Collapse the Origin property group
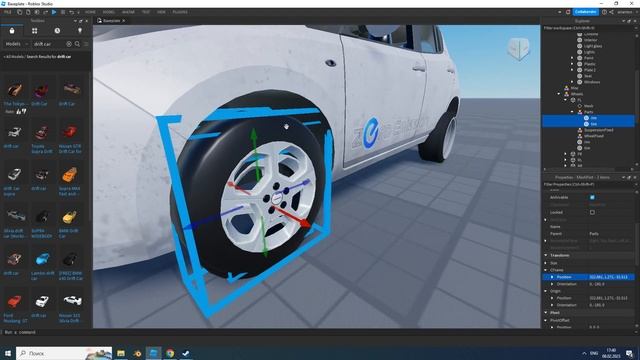Image resolution: width=640 pixels, height=360 pixels. click(546, 291)
